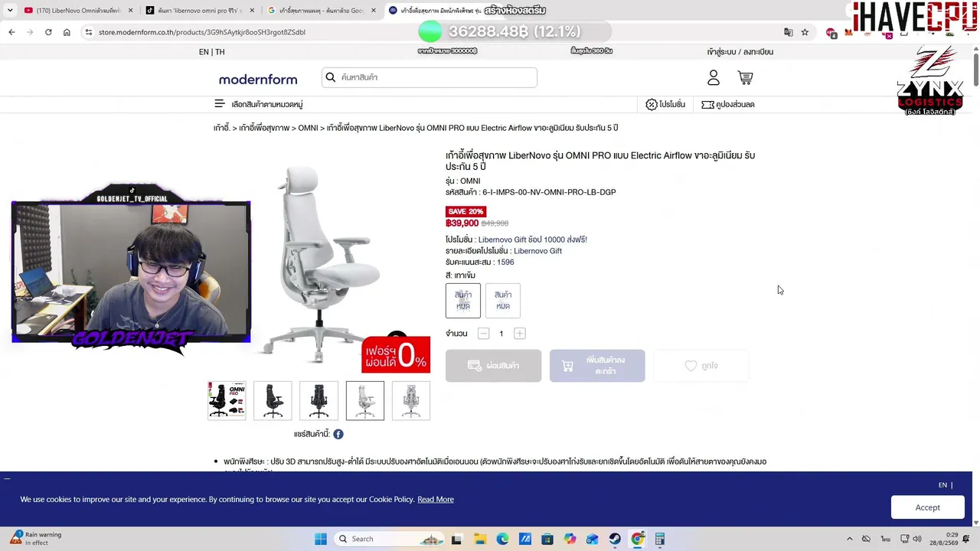Decrease quantity with minus button

coord(483,334)
